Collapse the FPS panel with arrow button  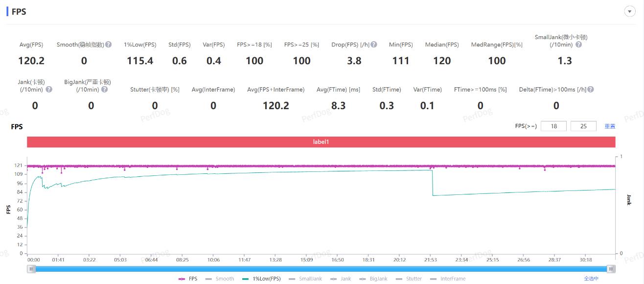tap(630, 12)
